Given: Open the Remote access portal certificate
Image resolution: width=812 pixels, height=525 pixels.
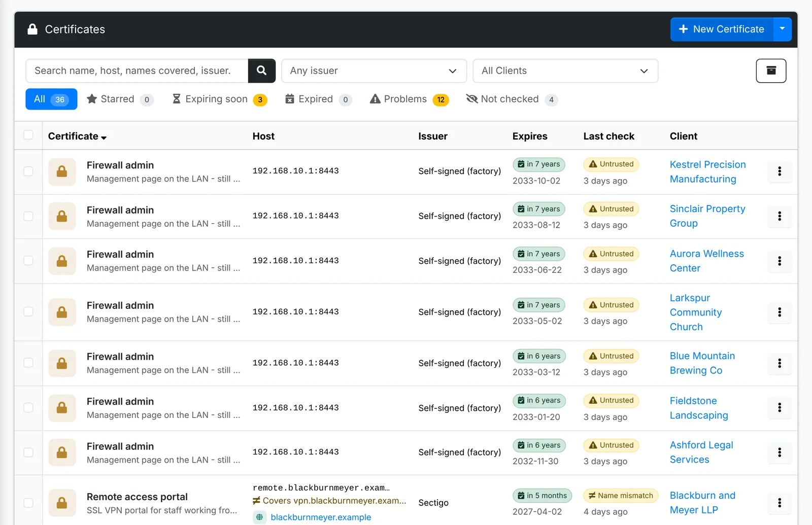Looking at the screenshot, I should [x=137, y=497].
